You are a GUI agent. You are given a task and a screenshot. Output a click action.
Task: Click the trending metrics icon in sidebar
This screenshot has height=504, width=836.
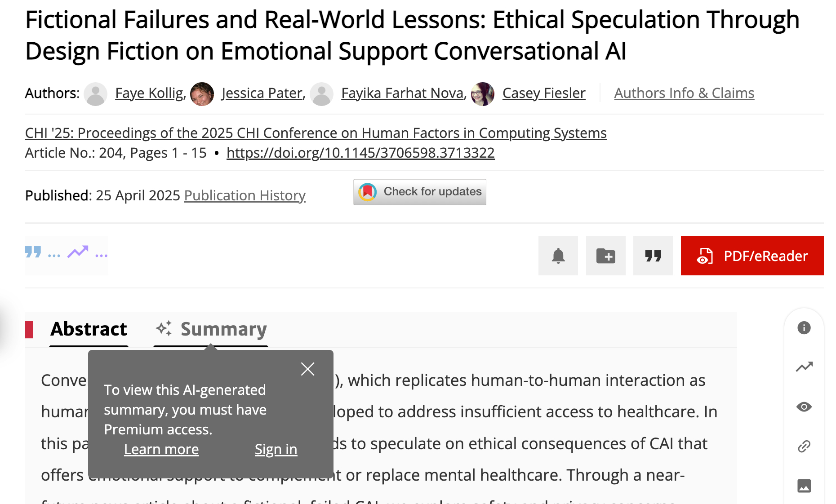804,367
